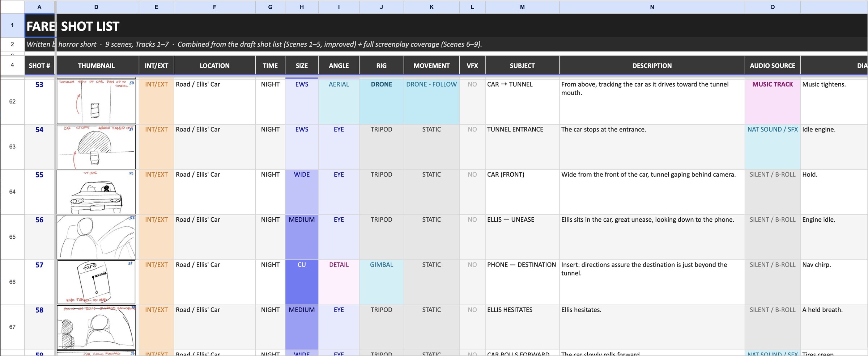
Task: Select the PHONE — DESTINATION subject cell
Action: coord(522,282)
